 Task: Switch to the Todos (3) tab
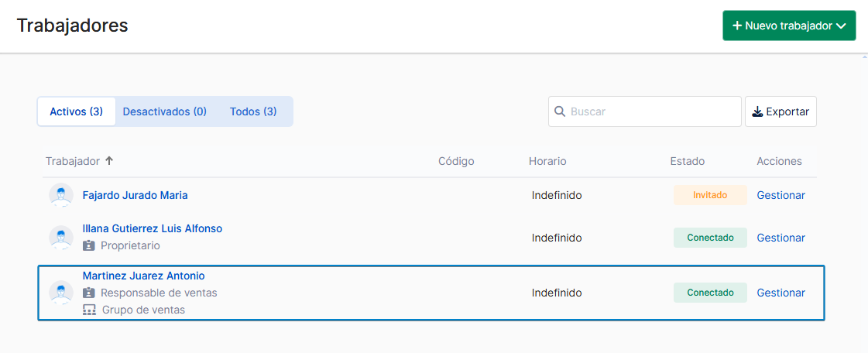(x=253, y=111)
